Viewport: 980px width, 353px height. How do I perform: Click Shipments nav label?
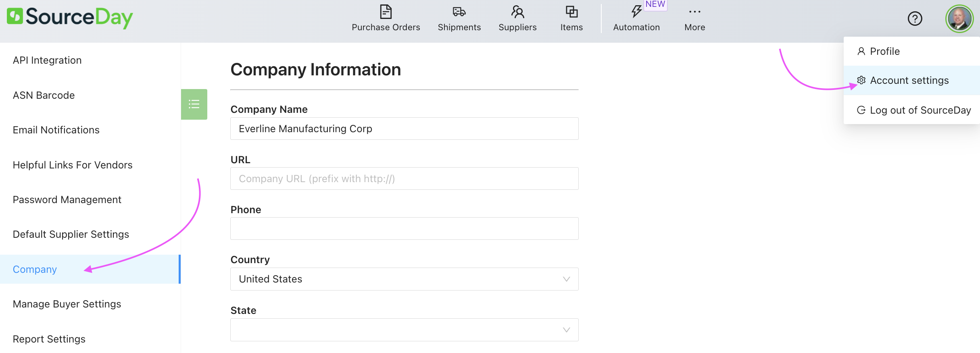[459, 27]
